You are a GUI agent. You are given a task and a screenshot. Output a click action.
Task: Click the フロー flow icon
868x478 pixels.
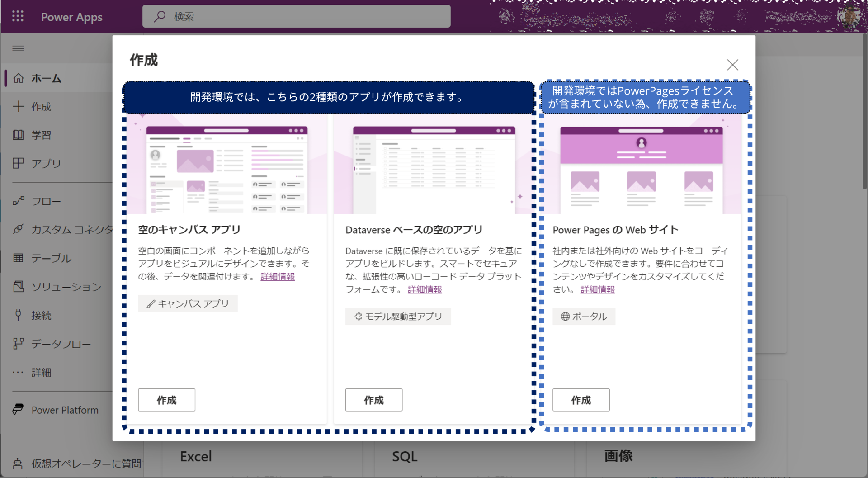tap(19, 201)
